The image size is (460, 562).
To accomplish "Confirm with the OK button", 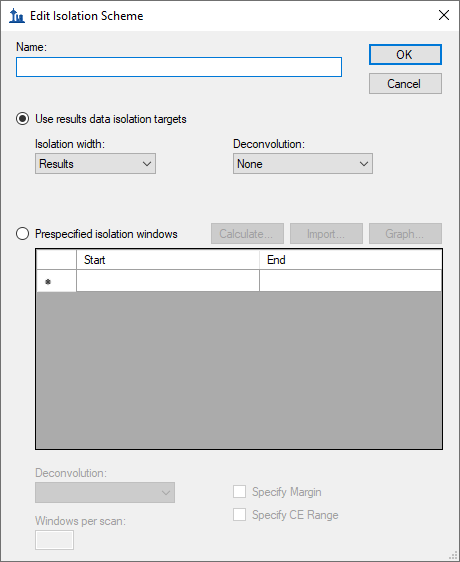I will point(405,54).
